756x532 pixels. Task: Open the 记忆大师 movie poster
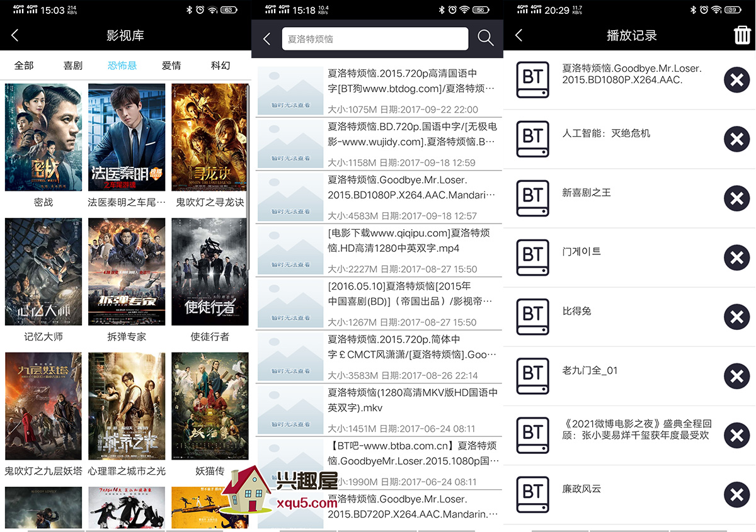[43, 272]
